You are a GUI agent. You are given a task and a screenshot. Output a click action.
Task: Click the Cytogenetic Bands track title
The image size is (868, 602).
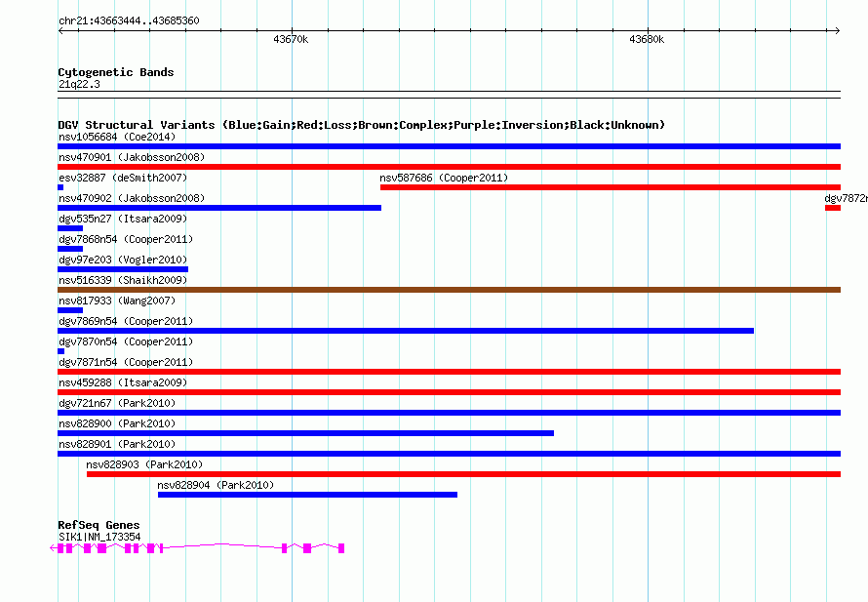pos(116,72)
